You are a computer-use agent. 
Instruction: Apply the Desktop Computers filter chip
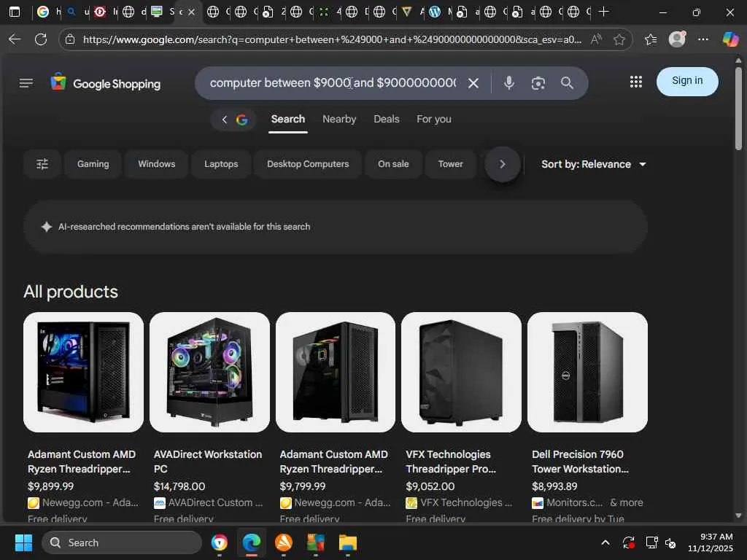[308, 164]
